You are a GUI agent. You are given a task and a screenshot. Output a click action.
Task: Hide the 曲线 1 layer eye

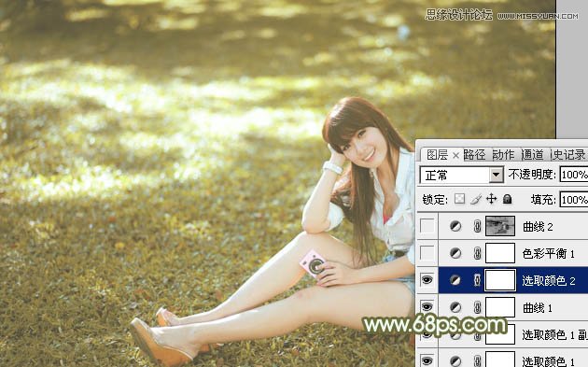click(427, 307)
